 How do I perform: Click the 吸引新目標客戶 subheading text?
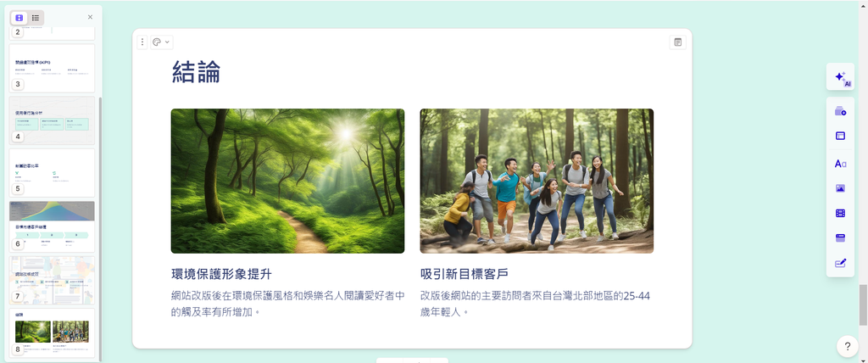465,274
